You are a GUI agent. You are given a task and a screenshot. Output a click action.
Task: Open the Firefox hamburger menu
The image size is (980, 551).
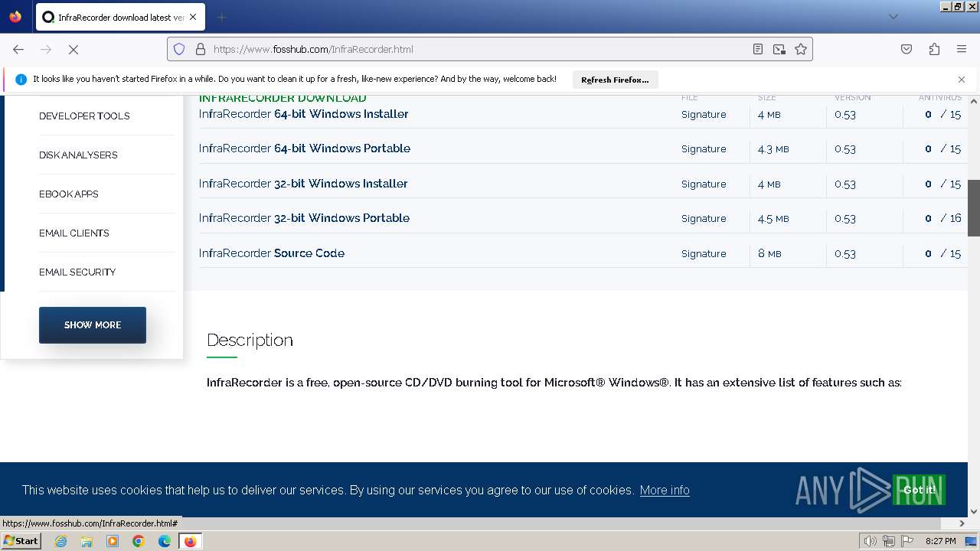point(962,49)
